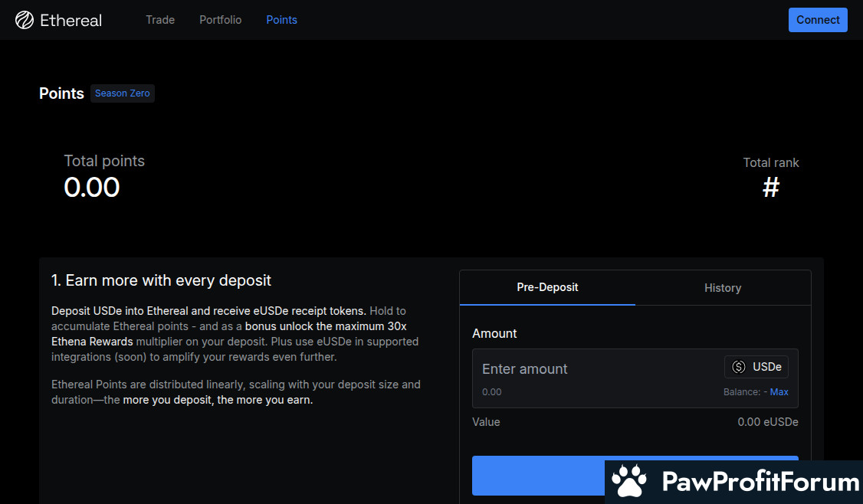Click the Ethereal leaf logo icon
Image resolution: width=863 pixels, height=504 pixels.
(x=25, y=20)
